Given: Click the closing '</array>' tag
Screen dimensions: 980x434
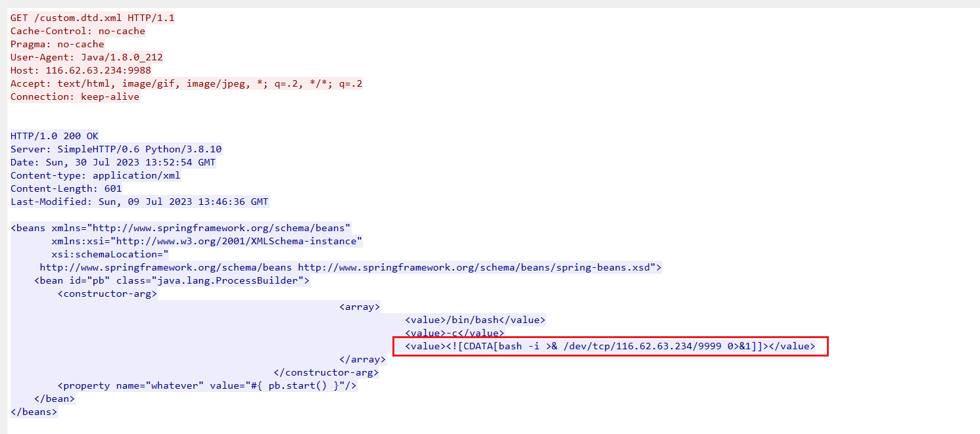Looking at the screenshot, I should click(362, 359).
